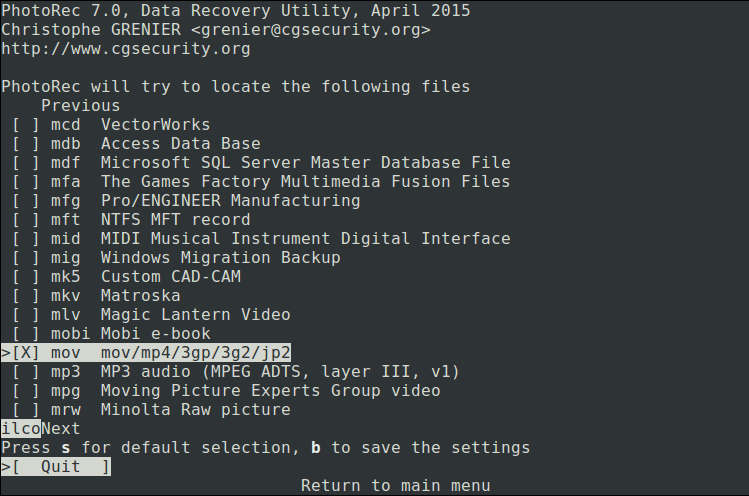The height and width of the screenshot is (496, 749).
Task: Toggle the mcd VectorWorks checkbox
Action: (x=26, y=125)
